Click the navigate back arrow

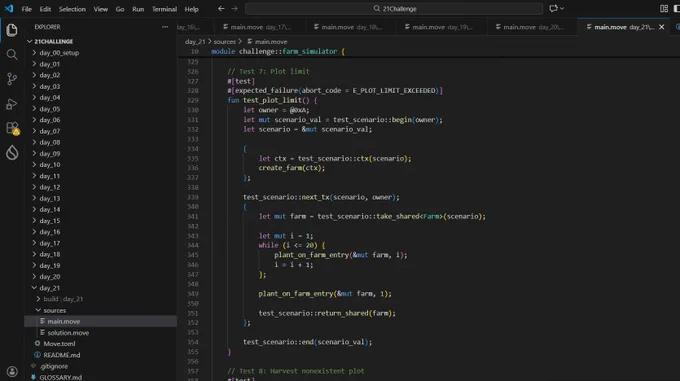pyautogui.click(x=221, y=9)
